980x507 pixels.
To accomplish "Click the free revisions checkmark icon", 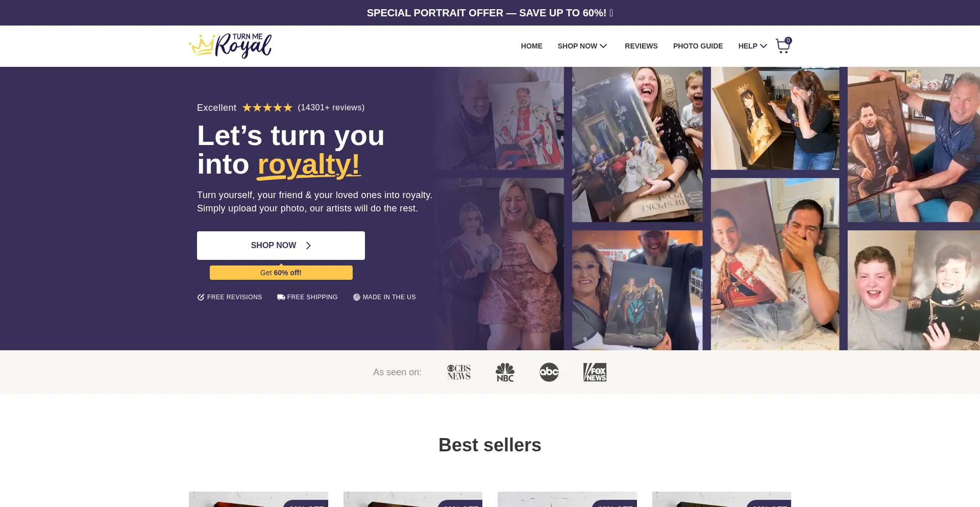I will pos(201,297).
